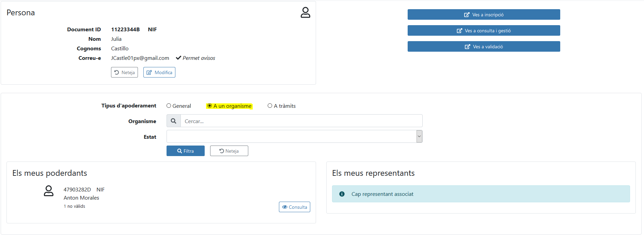Click the Anton Morales poderdant name
This screenshot has width=644, height=237.
[81, 198]
